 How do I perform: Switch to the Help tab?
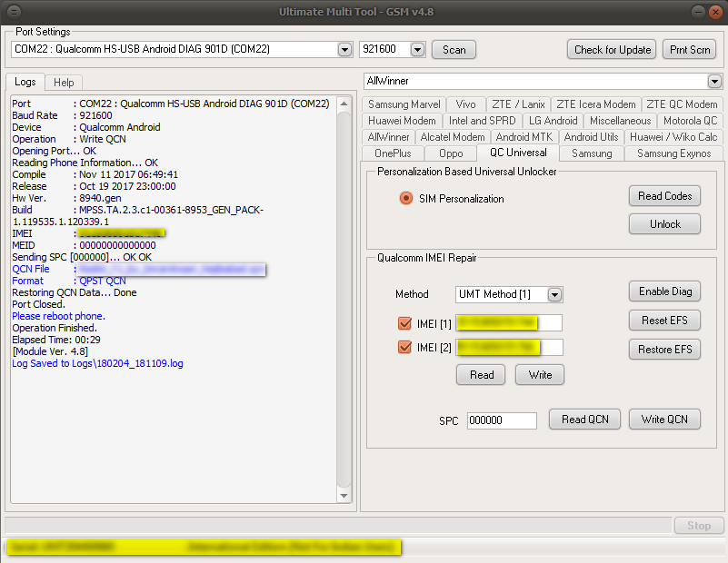point(64,82)
